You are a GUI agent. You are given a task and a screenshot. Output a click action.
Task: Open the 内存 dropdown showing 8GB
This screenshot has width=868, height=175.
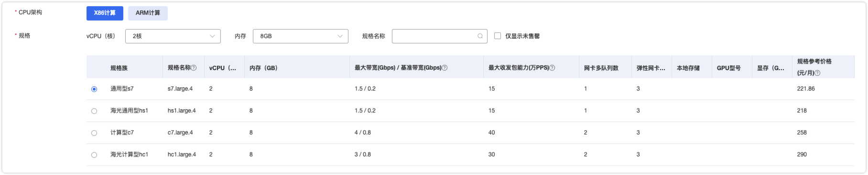301,36
